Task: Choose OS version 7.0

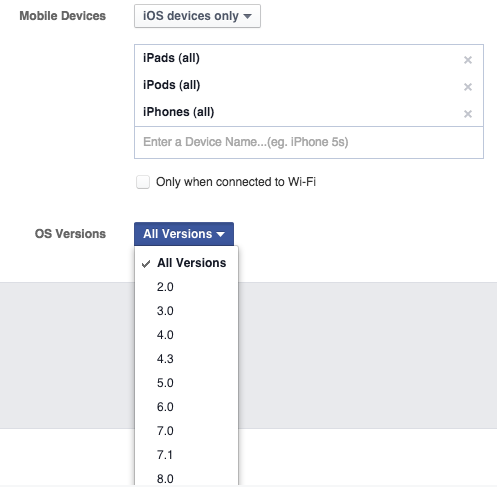Action: [187, 431]
